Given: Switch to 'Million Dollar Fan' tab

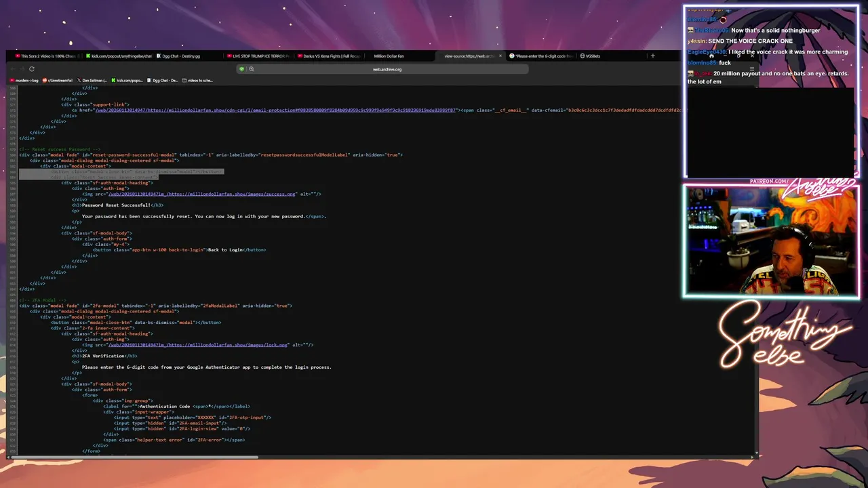Looking at the screenshot, I should [390, 56].
